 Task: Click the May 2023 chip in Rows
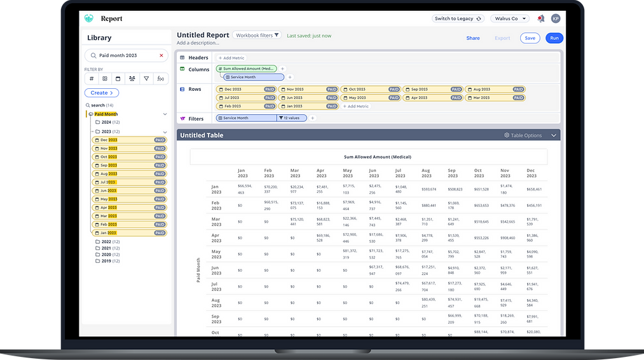coord(371,98)
